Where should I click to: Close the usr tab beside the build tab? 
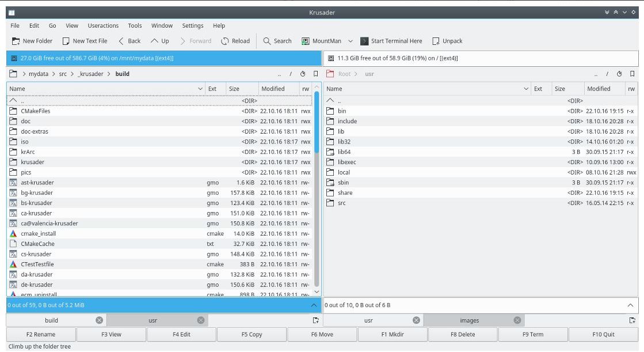201,320
